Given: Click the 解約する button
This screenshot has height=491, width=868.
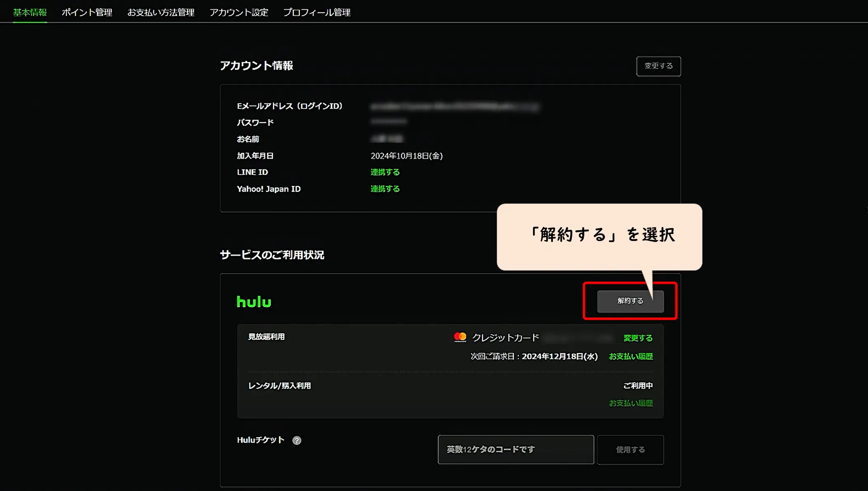Looking at the screenshot, I should coord(630,301).
